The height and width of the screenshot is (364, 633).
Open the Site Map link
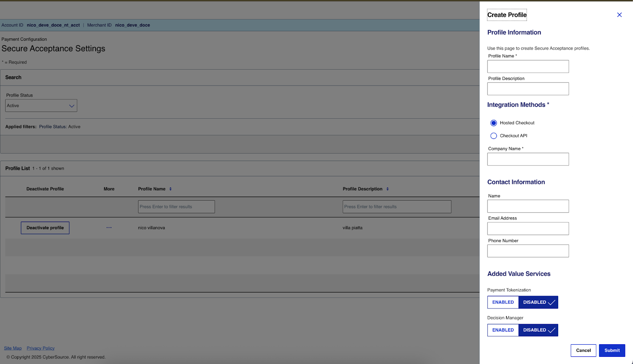13,348
